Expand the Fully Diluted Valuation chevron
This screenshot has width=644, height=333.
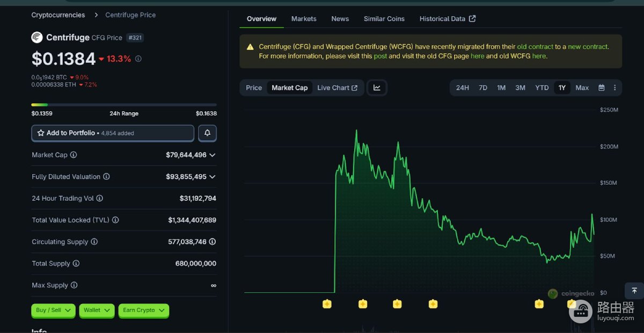click(213, 177)
